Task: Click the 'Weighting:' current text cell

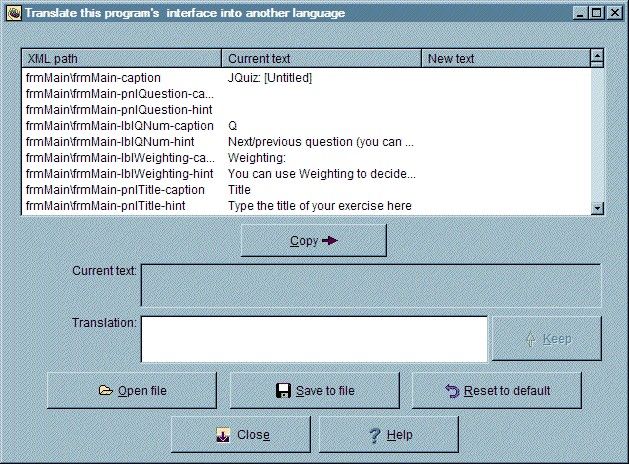Action: pyautogui.click(x=257, y=158)
